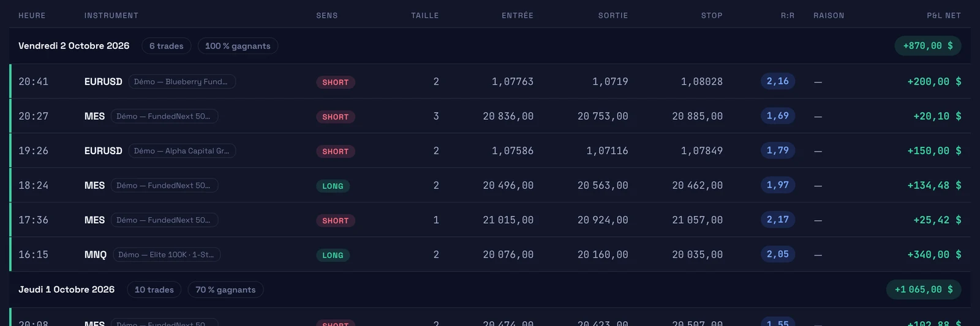Viewport: 980px width, 326px height.
Task: Click the TAILLE column header
Action: [x=425, y=15]
